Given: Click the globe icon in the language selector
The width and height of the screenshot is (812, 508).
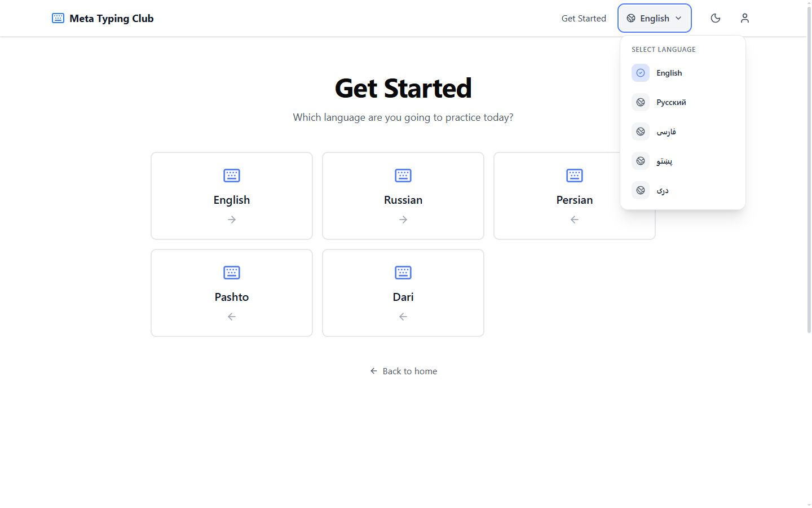Looking at the screenshot, I should point(631,18).
